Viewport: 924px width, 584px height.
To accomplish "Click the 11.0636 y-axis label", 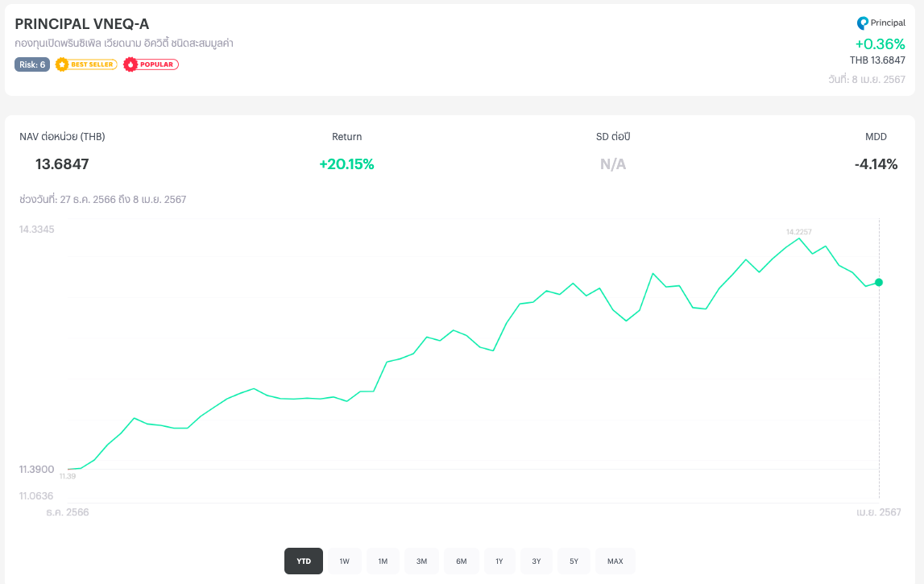I will (36, 495).
